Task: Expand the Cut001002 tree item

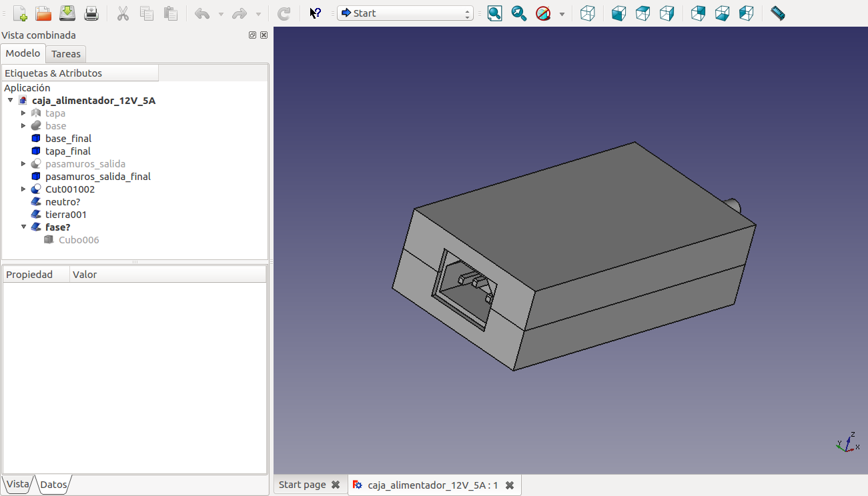Action: point(23,189)
